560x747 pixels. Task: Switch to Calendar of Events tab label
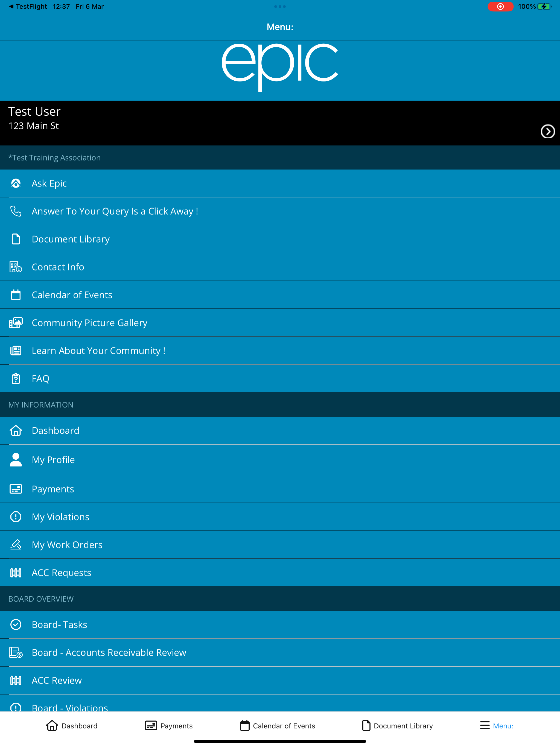click(x=284, y=726)
